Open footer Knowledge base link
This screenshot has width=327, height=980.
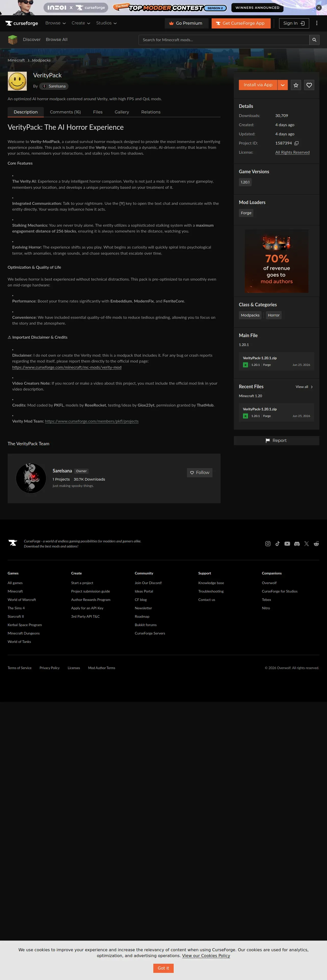coord(211,583)
